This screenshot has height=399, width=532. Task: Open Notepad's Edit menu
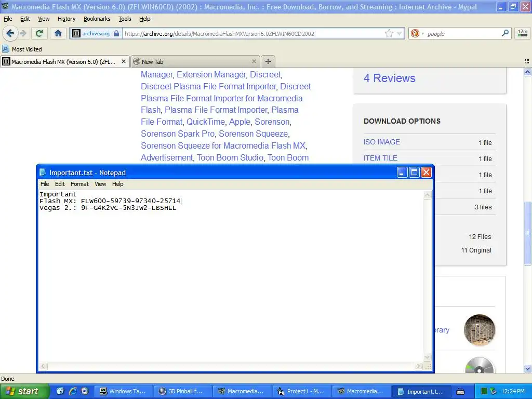[x=60, y=184]
